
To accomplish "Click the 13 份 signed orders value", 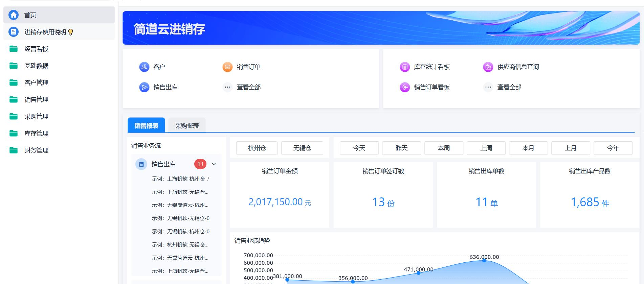I will coord(383,202).
